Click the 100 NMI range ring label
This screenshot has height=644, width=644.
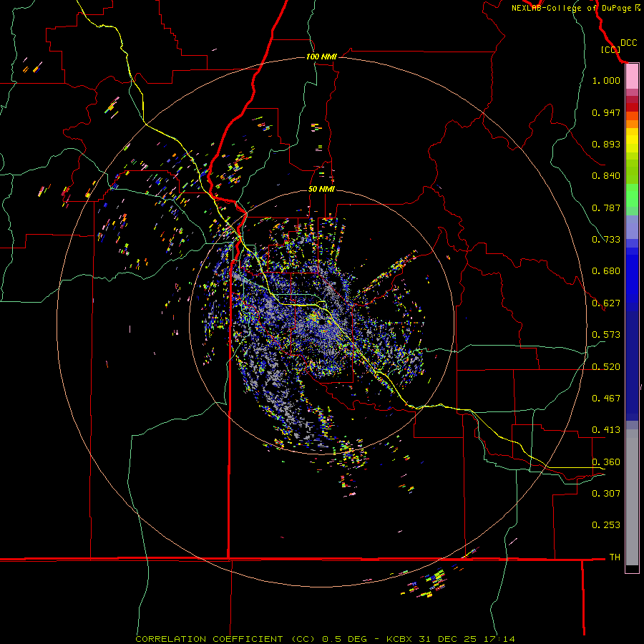(321, 57)
